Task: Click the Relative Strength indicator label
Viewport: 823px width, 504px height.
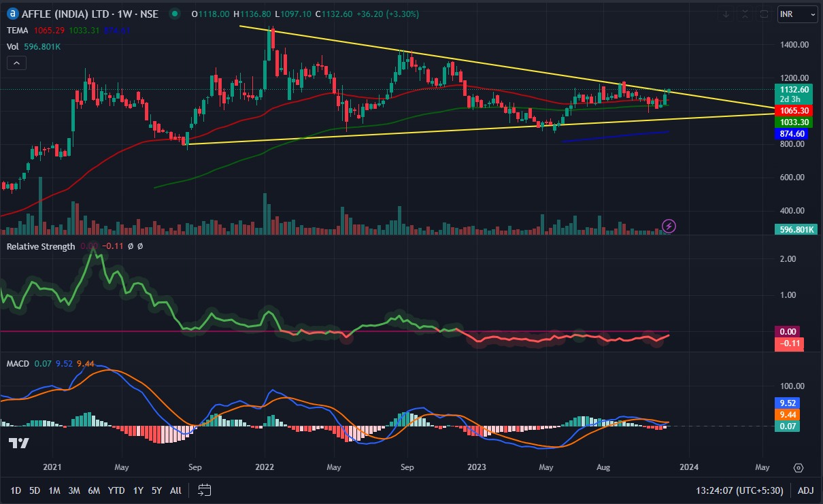Action: (41, 246)
